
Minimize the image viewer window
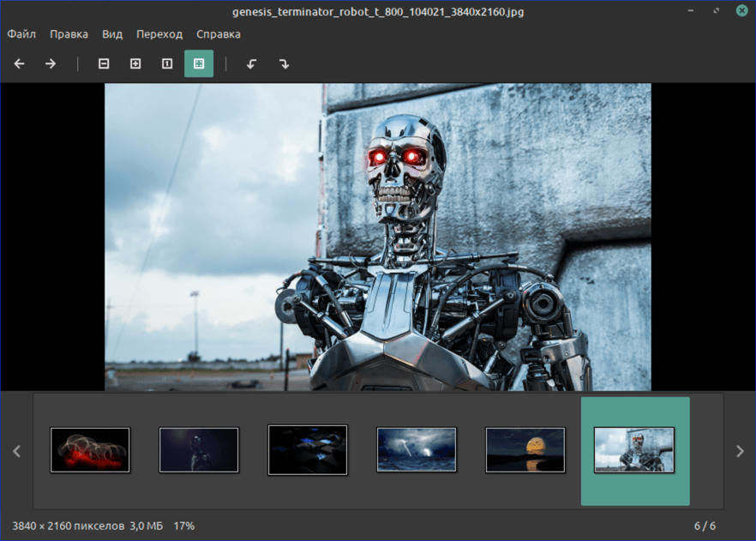click(691, 10)
